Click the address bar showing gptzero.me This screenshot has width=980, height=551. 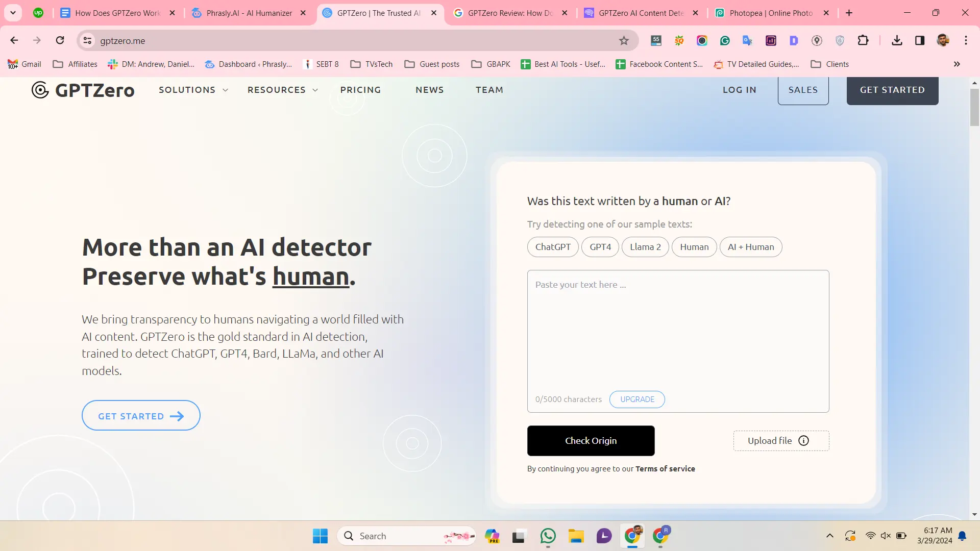(x=357, y=40)
